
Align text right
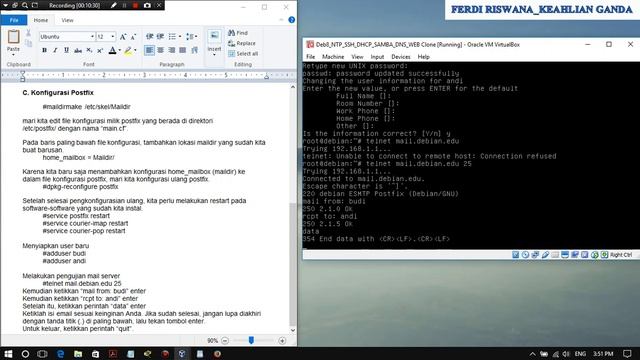coord(171,50)
